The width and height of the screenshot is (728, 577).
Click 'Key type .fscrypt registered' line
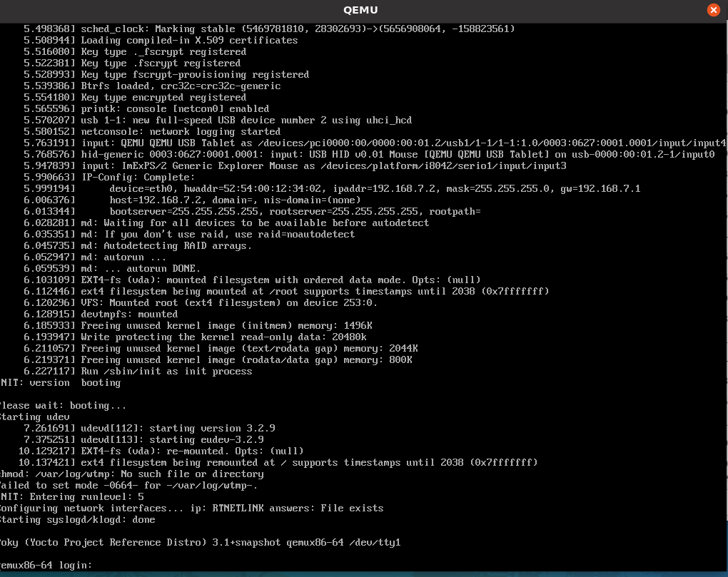click(x=132, y=63)
